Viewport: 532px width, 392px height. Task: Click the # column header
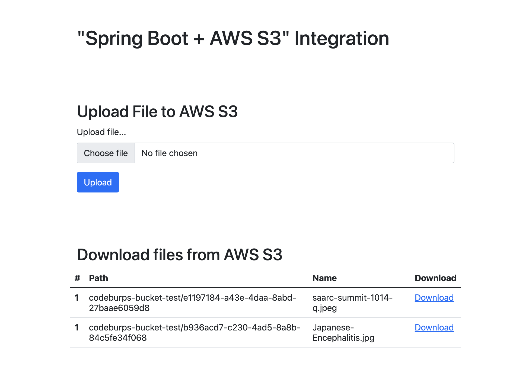[x=78, y=278]
